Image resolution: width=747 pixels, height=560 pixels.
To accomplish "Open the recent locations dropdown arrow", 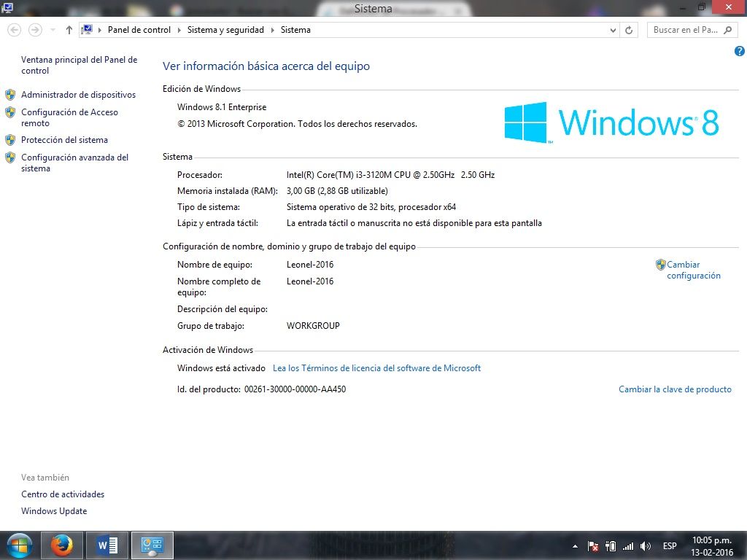I will tap(53, 30).
